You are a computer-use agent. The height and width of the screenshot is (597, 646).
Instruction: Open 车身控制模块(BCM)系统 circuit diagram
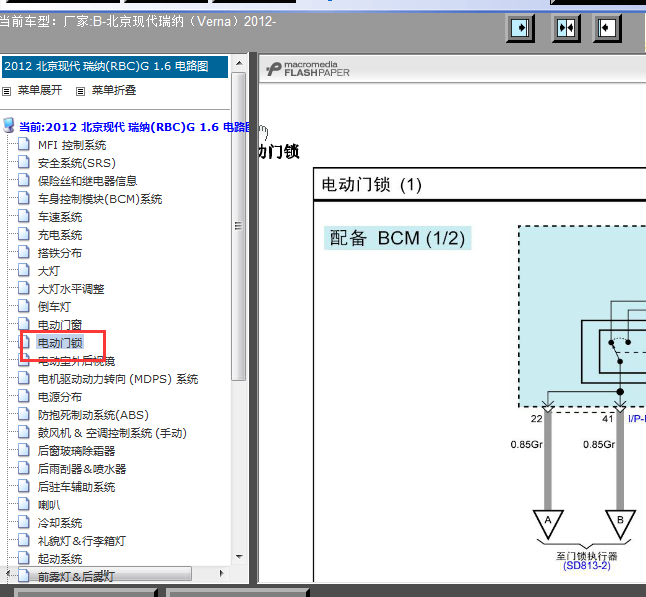99,199
